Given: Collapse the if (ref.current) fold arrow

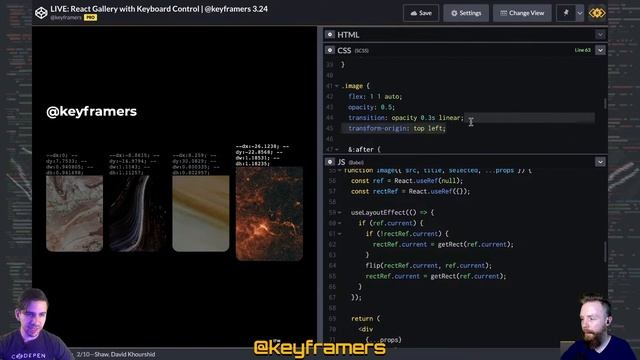Looking at the screenshot, I should [339, 223].
